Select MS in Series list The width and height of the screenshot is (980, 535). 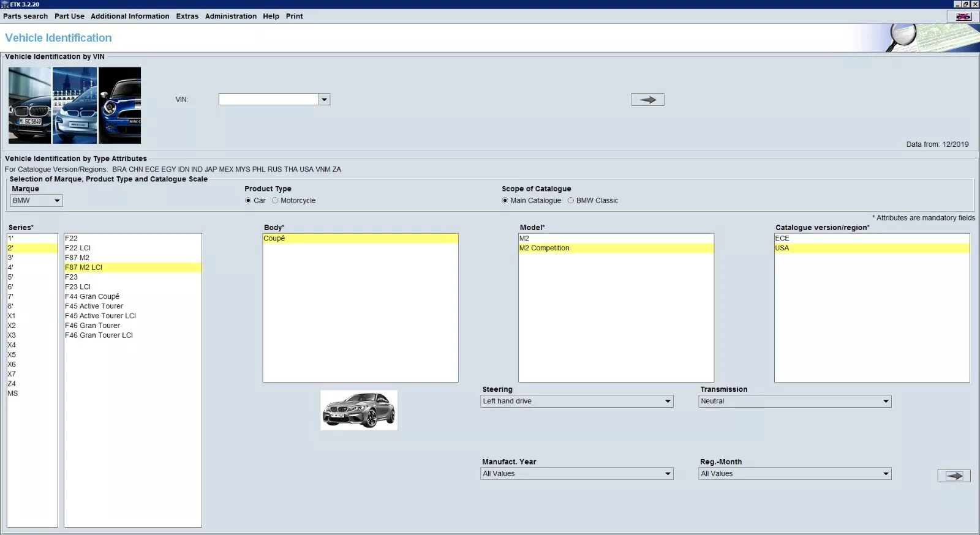coord(32,394)
